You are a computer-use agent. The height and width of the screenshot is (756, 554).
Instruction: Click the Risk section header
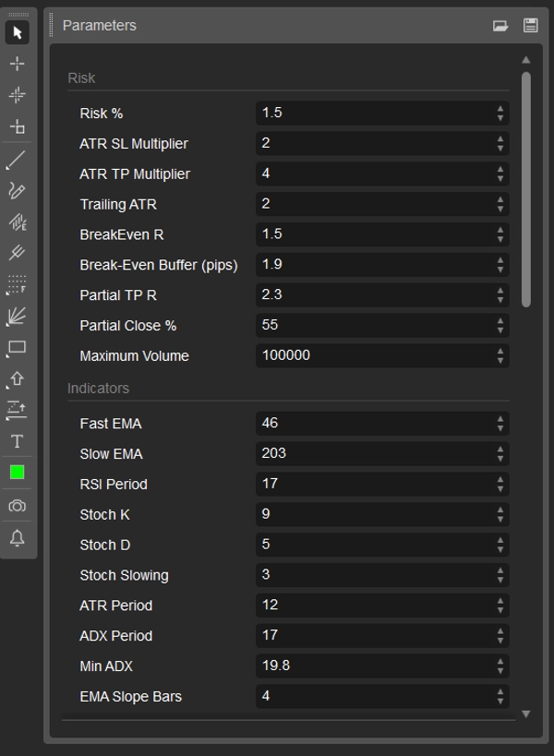tap(81, 78)
